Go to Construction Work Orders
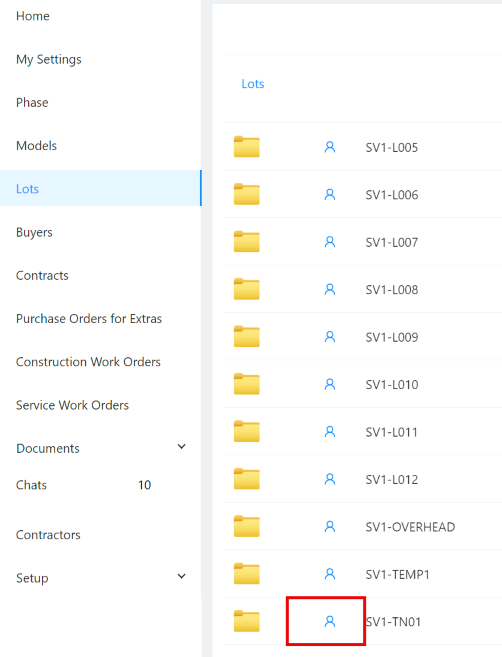This screenshot has width=502, height=657. [x=88, y=362]
